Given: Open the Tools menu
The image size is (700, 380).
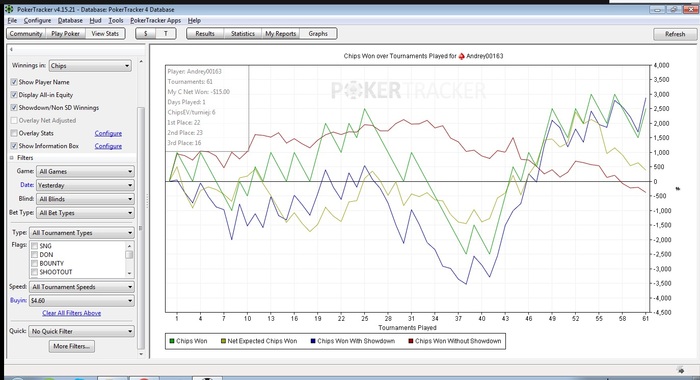Looking at the screenshot, I should tap(116, 21).
